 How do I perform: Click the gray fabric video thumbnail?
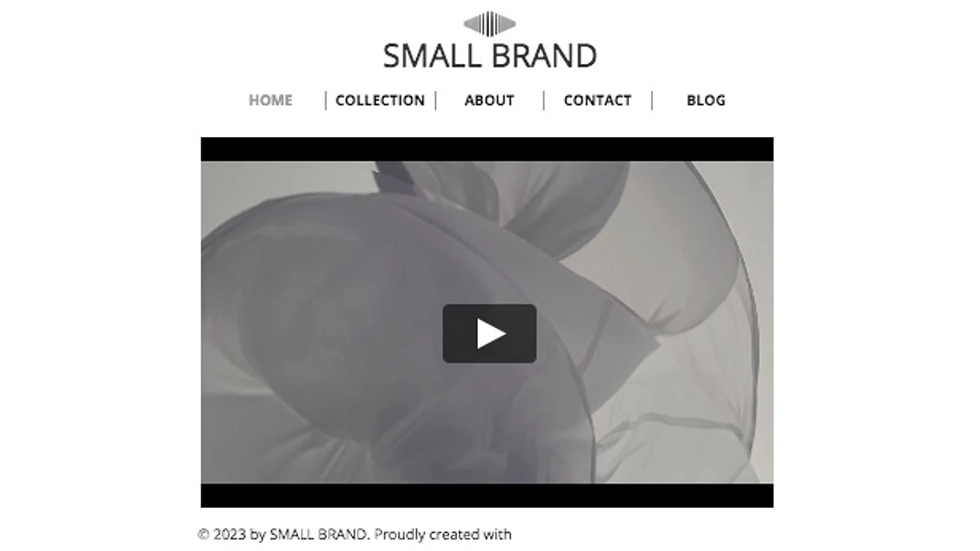click(487, 323)
